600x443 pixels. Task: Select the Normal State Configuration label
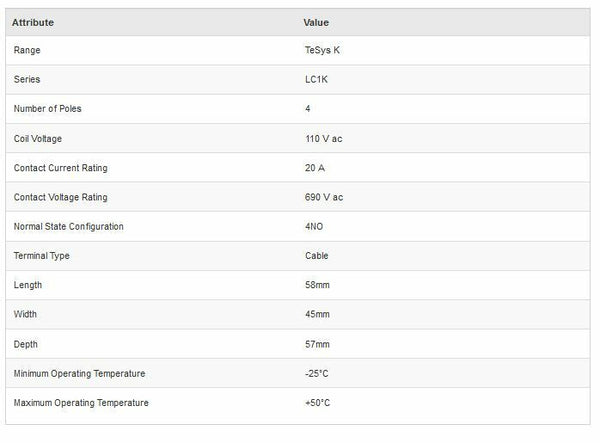point(69,226)
